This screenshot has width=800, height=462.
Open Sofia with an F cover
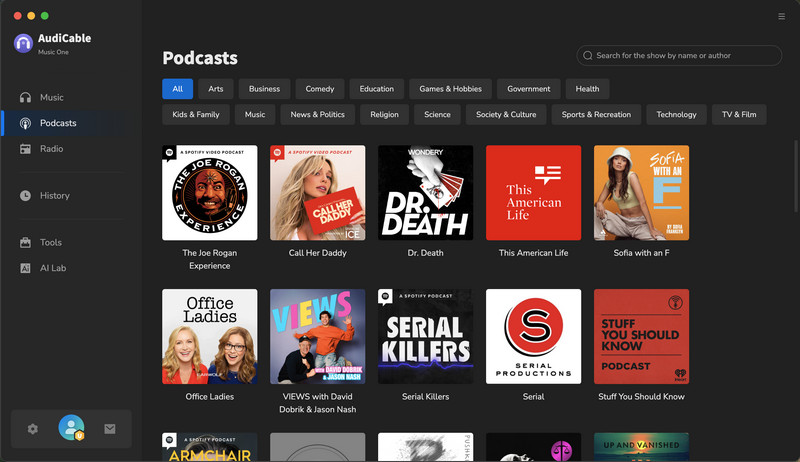click(x=641, y=193)
